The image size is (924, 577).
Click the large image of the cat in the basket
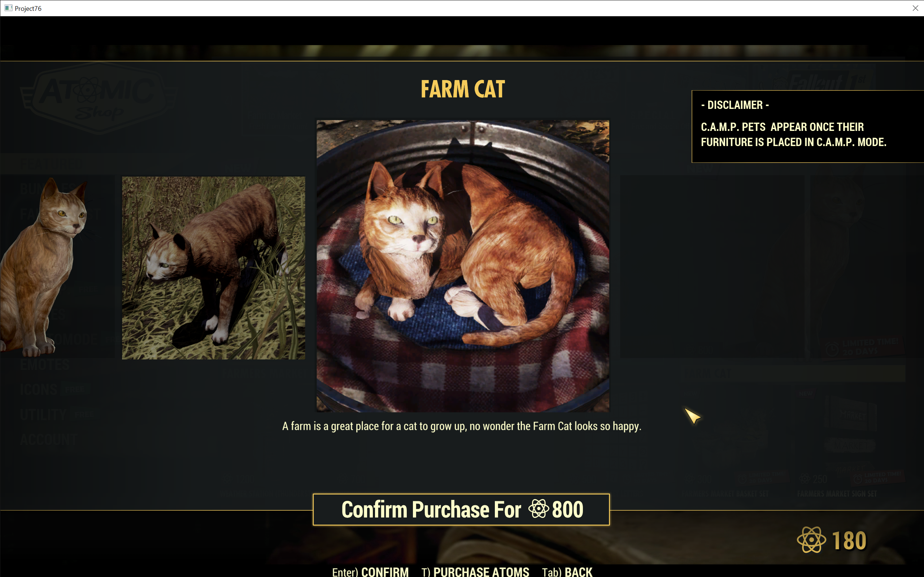pyautogui.click(x=463, y=266)
